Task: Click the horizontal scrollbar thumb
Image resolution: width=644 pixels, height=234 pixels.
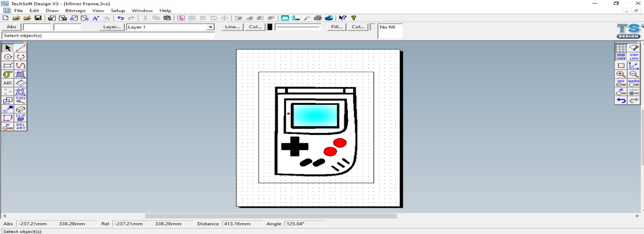Action: 271,216
